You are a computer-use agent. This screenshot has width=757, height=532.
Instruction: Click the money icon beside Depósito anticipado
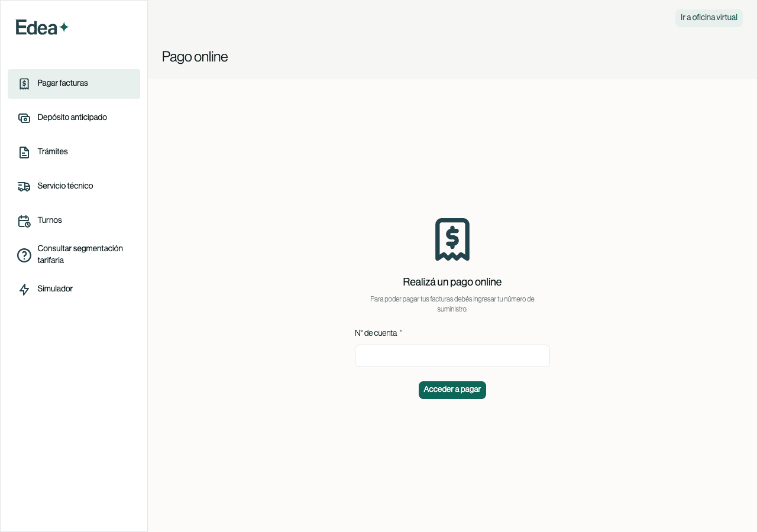tap(24, 118)
